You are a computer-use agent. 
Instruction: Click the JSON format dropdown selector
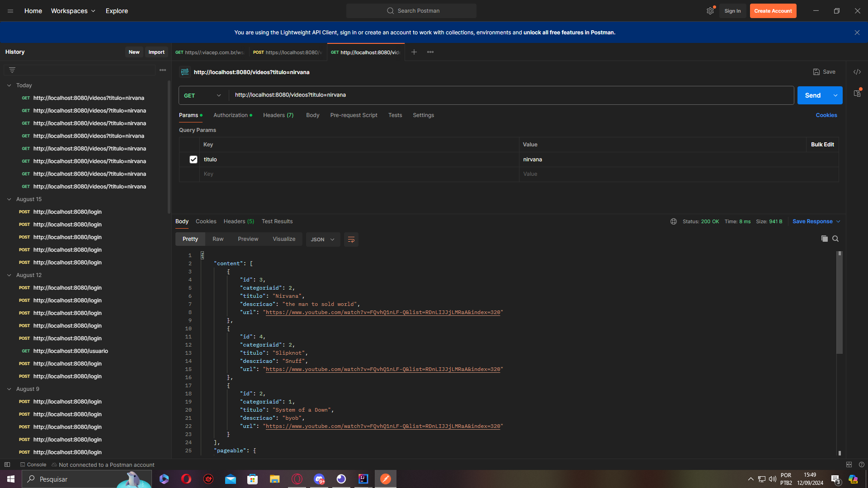point(321,238)
